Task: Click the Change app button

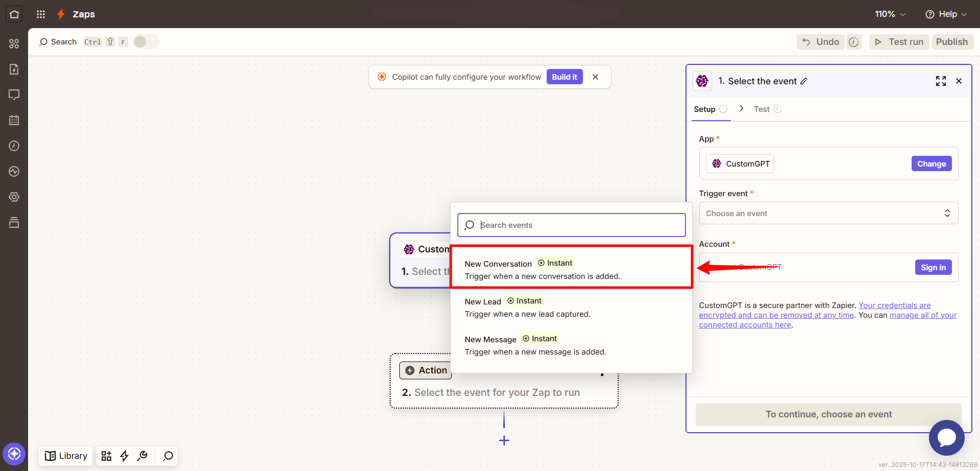Action: tap(932, 164)
